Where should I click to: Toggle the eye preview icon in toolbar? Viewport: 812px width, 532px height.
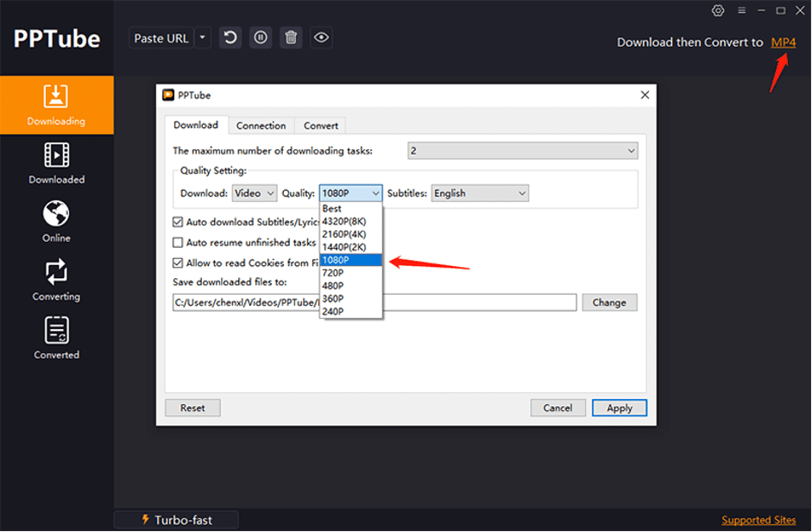tap(321, 37)
